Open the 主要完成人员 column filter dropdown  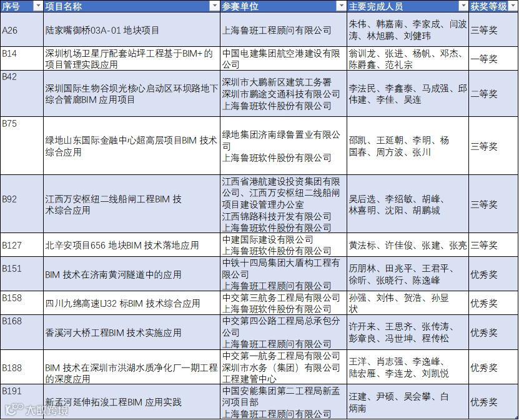(x=463, y=6)
